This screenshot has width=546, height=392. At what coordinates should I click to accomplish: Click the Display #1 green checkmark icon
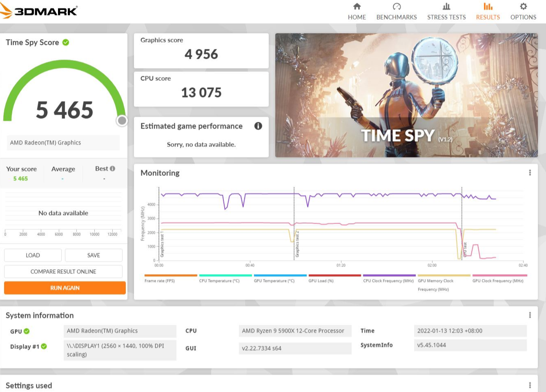44,346
